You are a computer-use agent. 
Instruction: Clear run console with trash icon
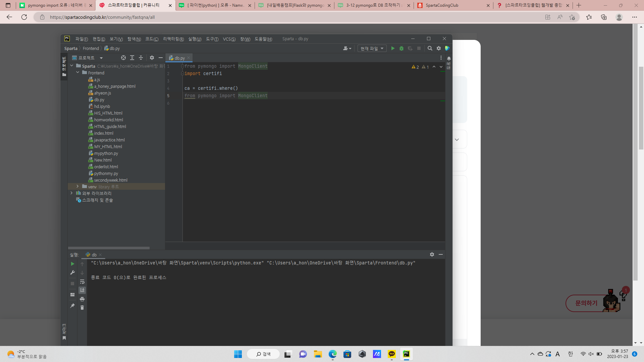pos(82,308)
